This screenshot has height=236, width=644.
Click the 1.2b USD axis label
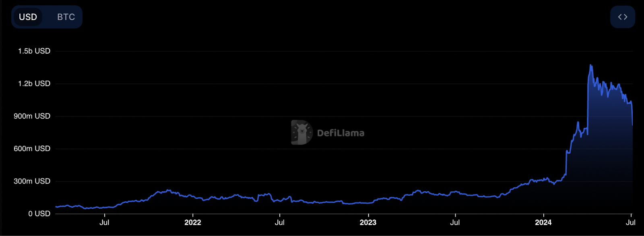(34, 84)
